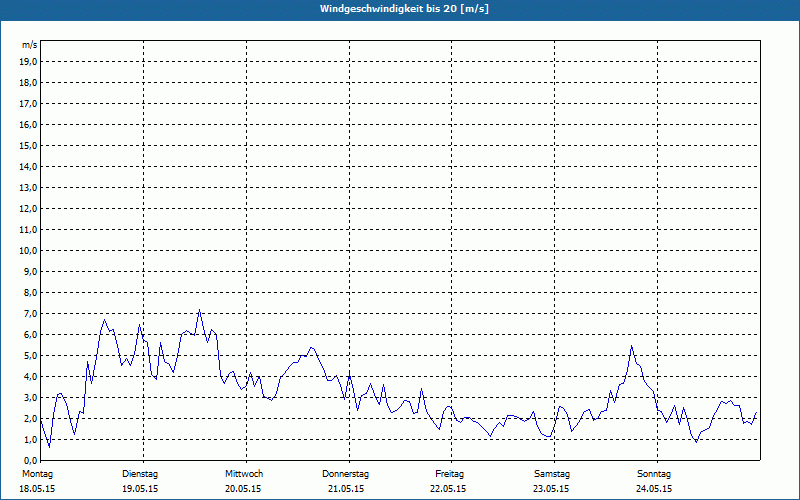Select the 9,0 axis value
Screen dimensions: 800x500
coord(30,271)
